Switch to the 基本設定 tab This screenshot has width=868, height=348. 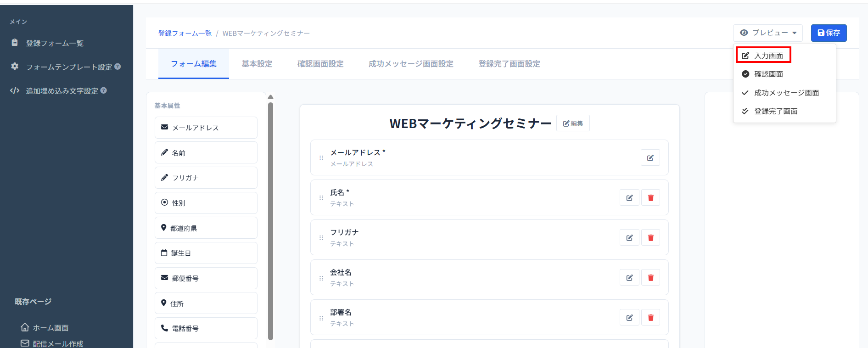257,64
